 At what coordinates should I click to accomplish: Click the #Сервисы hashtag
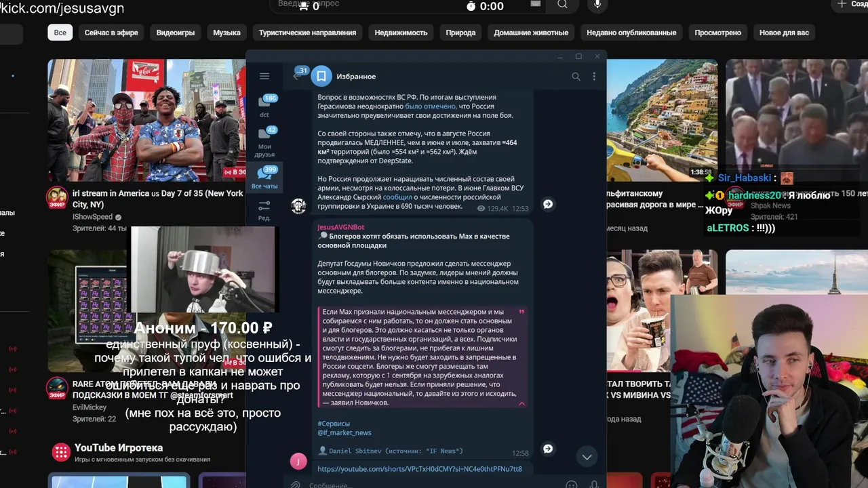coord(334,424)
